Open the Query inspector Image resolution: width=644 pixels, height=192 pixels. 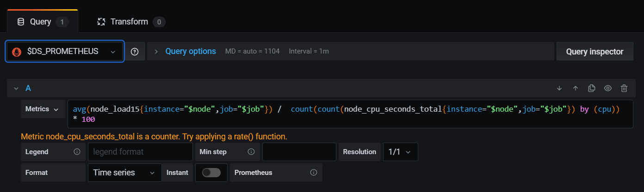[x=595, y=52]
